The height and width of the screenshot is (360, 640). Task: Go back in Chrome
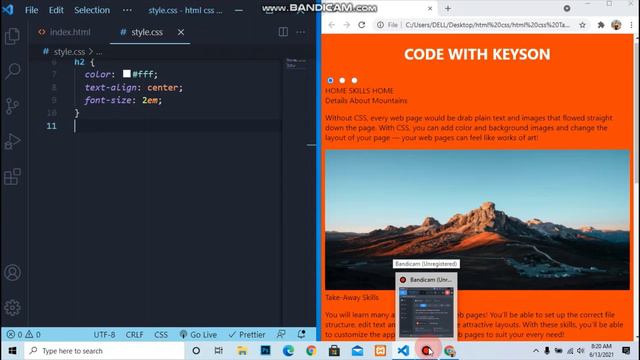[331, 25]
